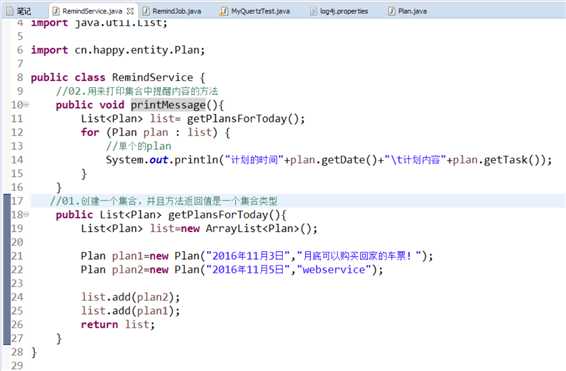This screenshot has width=566, height=371.
Task: Click plan.getTask() on line 14
Action: pyautogui.click(x=498, y=160)
